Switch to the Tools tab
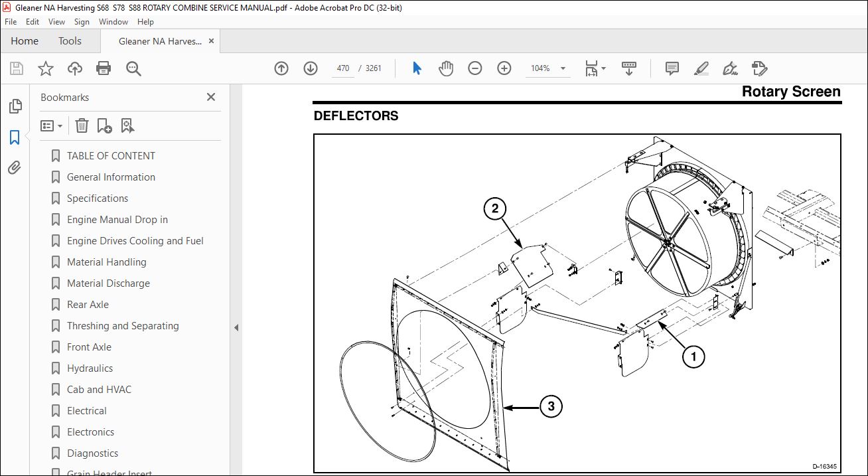The height and width of the screenshot is (476, 868). pos(70,41)
